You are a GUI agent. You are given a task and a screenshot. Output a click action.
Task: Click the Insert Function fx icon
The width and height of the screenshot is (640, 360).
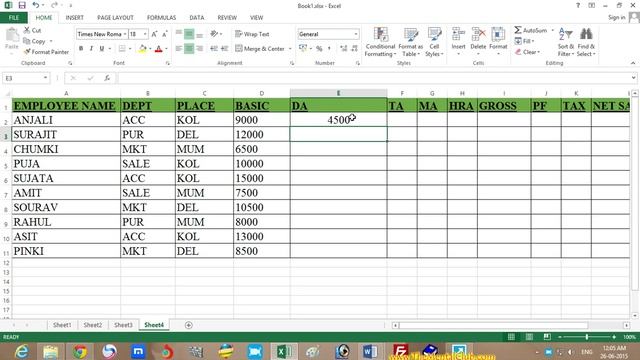tap(107, 78)
